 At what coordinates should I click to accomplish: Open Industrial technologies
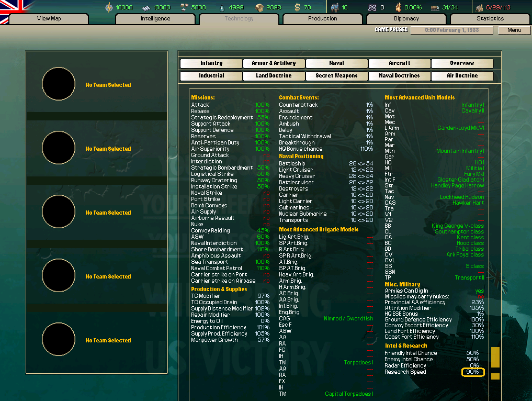(211, 76)
